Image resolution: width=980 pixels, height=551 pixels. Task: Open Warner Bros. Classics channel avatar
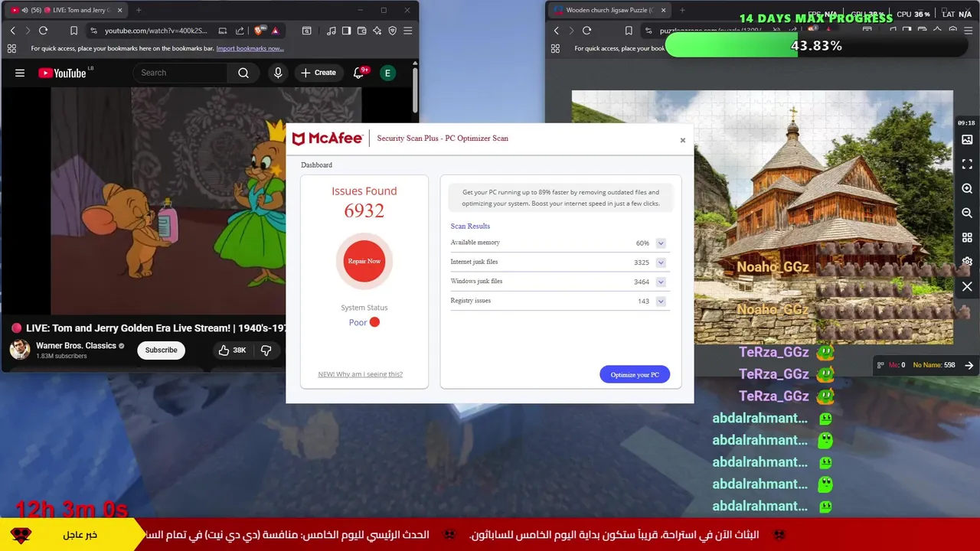coord(20,350)
